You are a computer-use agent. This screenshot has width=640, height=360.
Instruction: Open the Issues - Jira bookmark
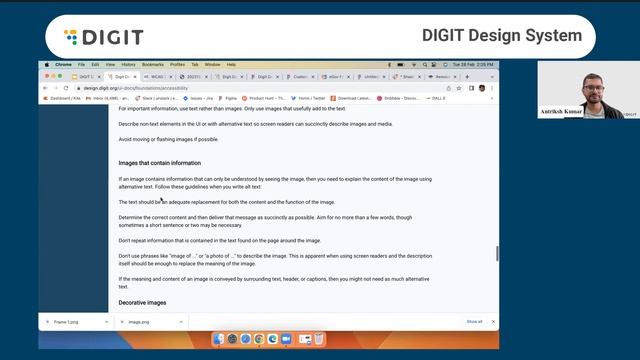coord(198,98)
